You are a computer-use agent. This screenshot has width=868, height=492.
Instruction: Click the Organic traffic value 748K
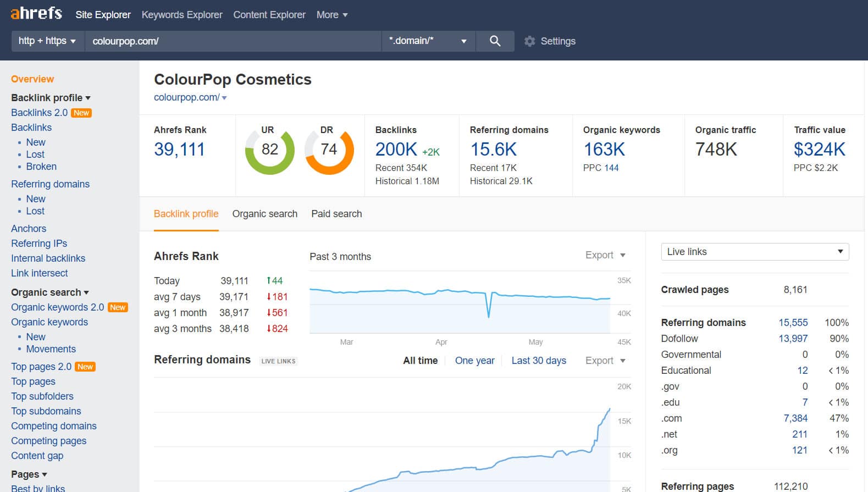(x=716, y=150)
